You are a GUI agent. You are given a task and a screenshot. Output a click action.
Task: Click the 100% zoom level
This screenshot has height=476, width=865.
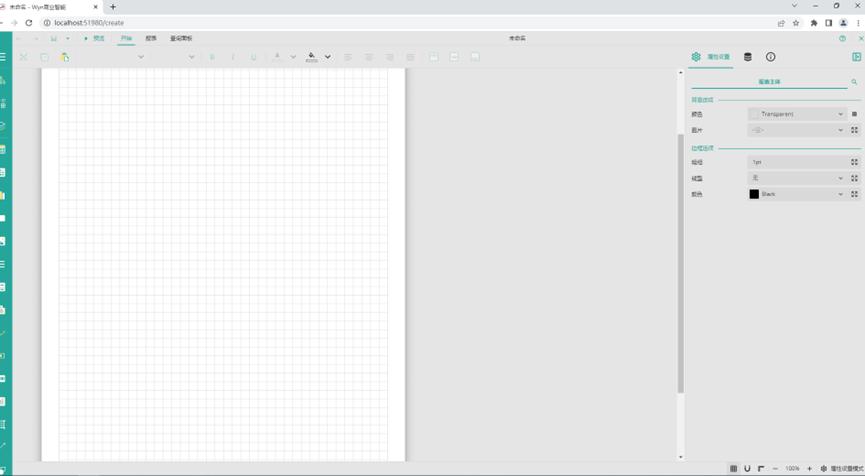[792, 468]
